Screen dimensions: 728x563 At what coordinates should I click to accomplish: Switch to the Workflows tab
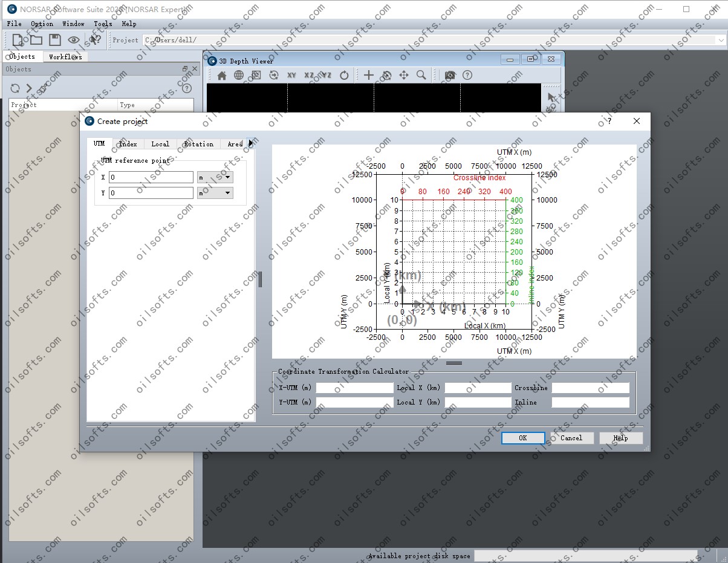(x=65, y=57)
